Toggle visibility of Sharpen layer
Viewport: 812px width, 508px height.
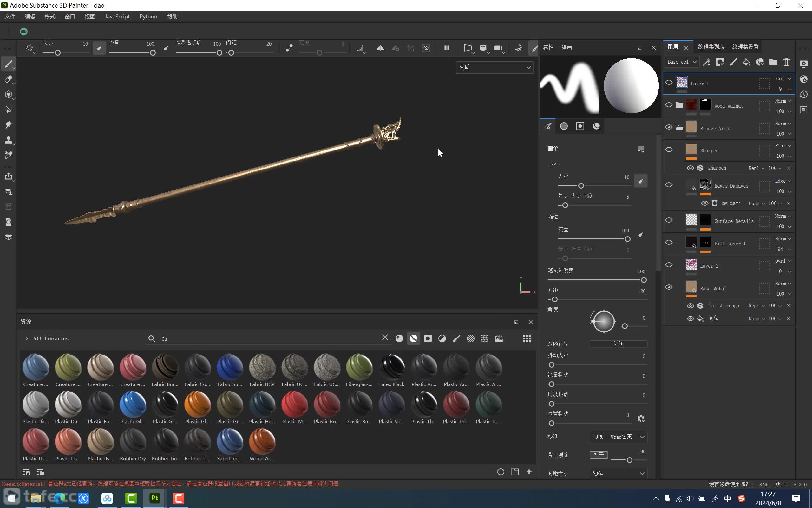click(669, 150)
